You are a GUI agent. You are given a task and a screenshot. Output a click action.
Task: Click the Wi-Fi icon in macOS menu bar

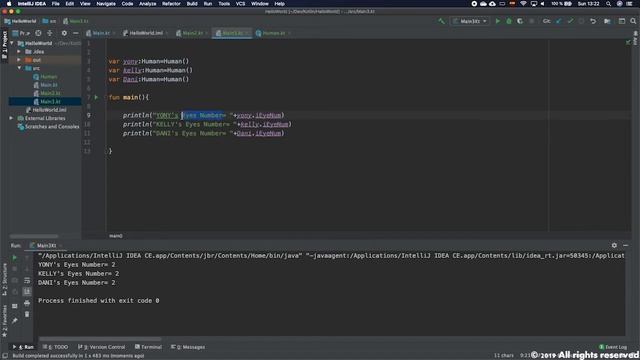[x=523, y=4]
